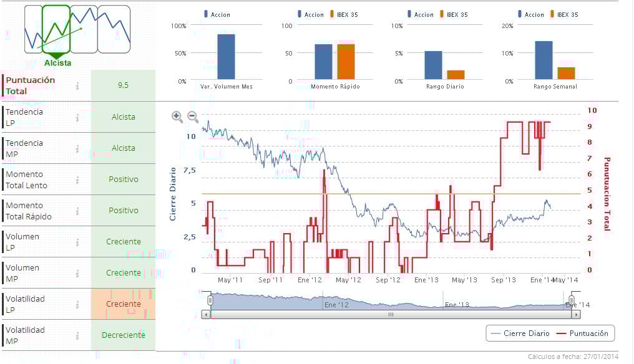This screenshot has height=364, width=634.
Task: Click the navigator scrollbar left arrow
Action: (x=206, y=314)
